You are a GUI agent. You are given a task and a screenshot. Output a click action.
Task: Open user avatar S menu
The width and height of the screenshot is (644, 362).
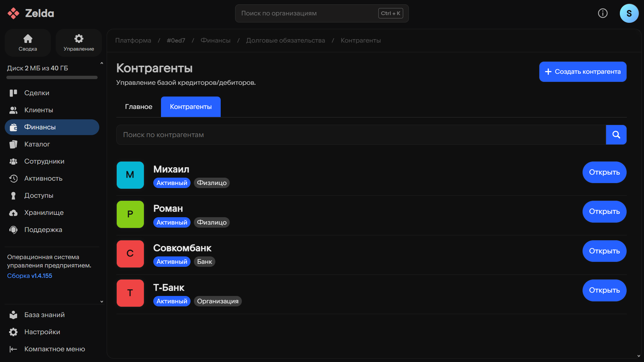629,13
